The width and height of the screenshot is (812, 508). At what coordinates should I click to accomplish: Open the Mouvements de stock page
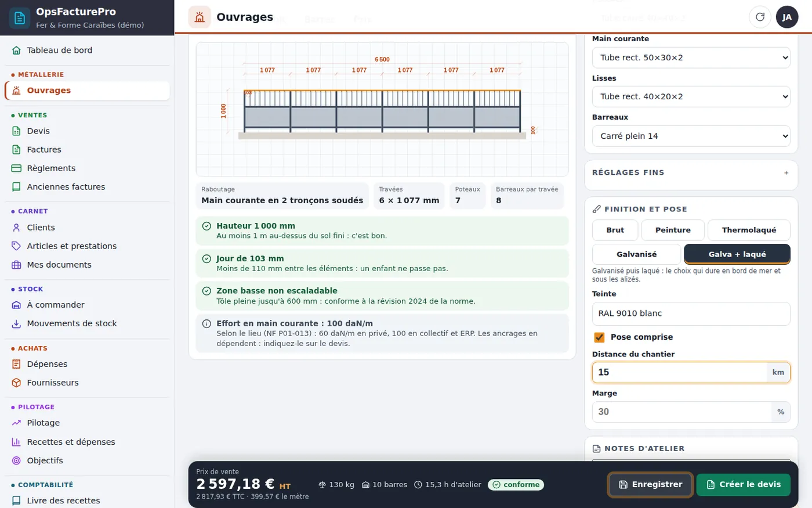(87, 323)
